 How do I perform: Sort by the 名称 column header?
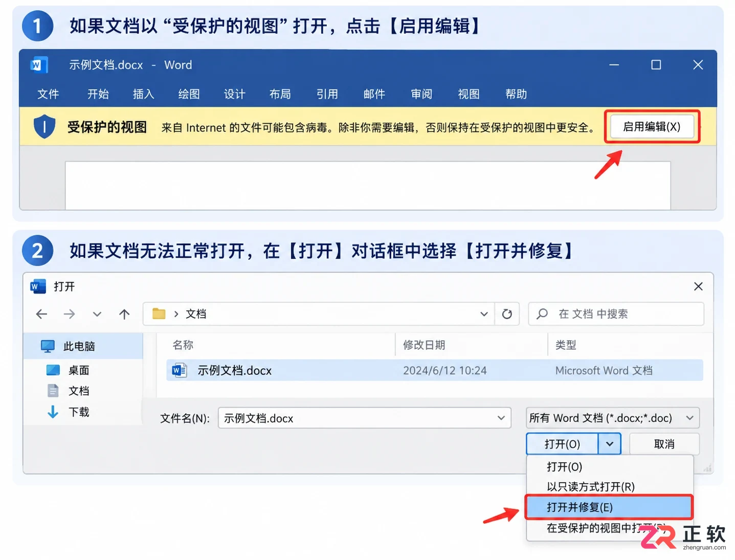[x=183, y=345]
